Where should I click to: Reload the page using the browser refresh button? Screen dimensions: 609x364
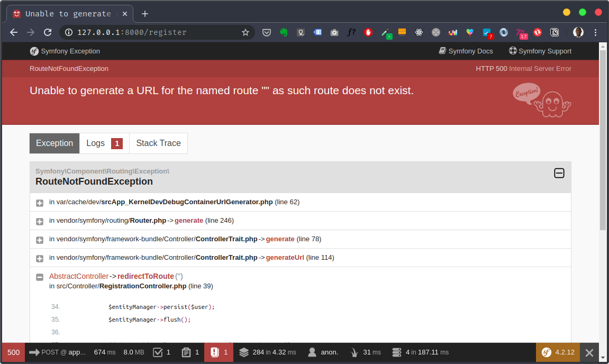click(48, 32)
